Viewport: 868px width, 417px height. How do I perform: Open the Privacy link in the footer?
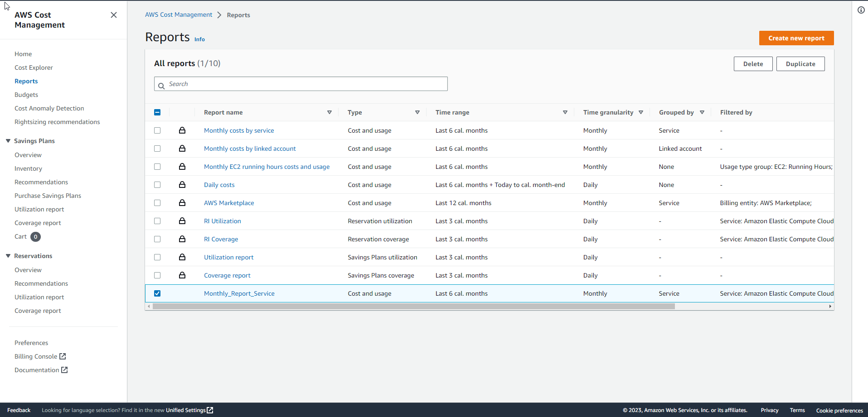[x=770, y=410]
